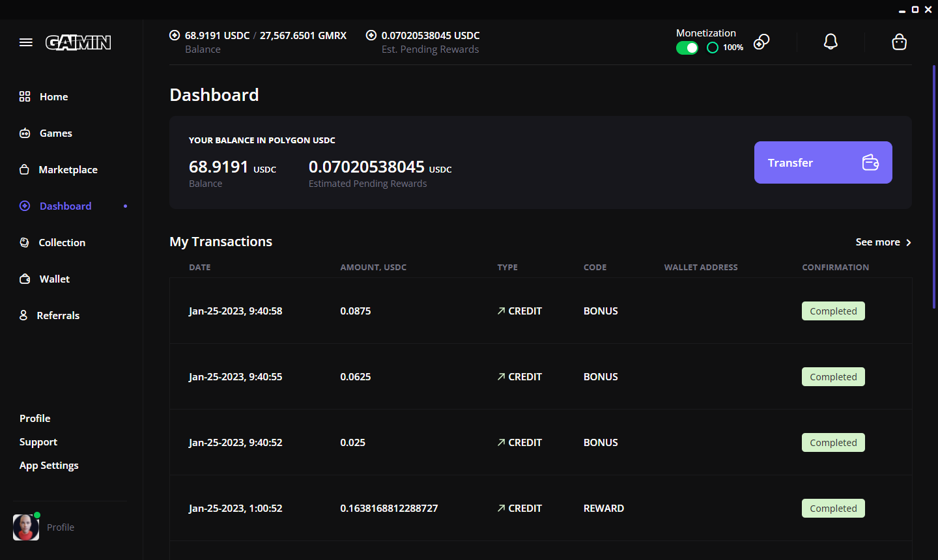Open the Support link
The width and height of the screenshot is (938, 560).
coord(38,441)
